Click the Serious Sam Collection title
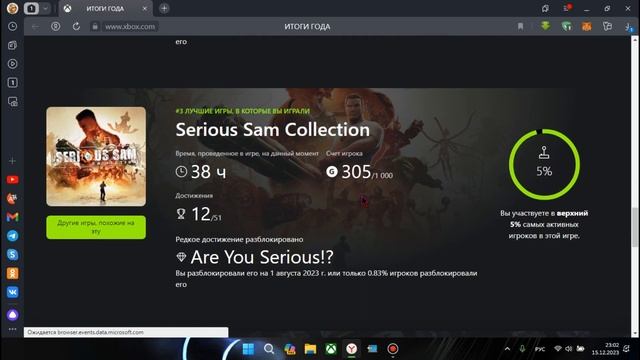This screenshot has height=360, width=640. 273,130
